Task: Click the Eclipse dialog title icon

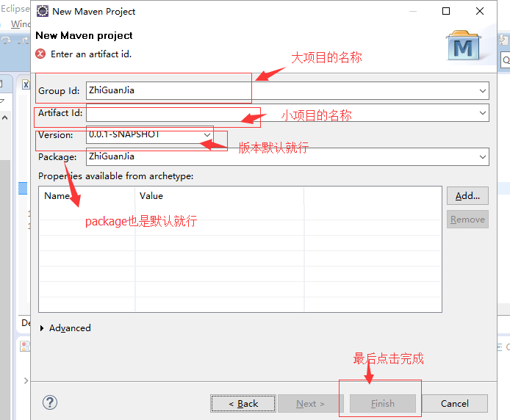Action: pyautogui.click(x=43, y=11)
